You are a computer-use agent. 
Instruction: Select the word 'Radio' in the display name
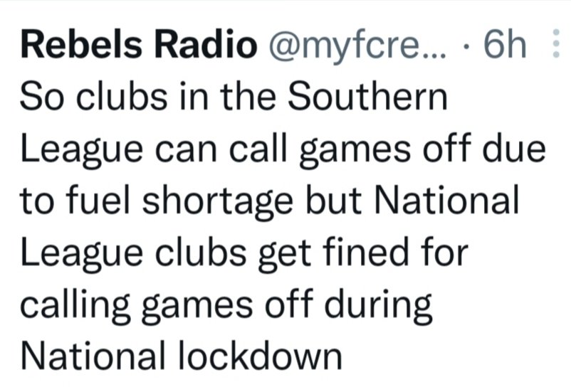206,45
